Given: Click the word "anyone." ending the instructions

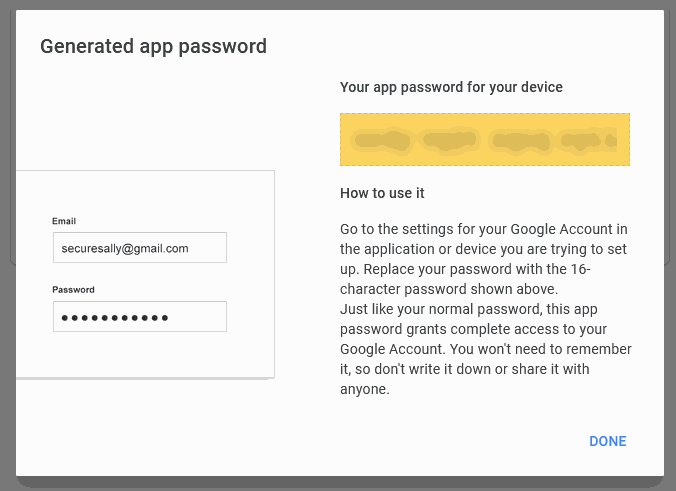Looking at the screenshot, I should pyautogui.click(x=365, y=389).
